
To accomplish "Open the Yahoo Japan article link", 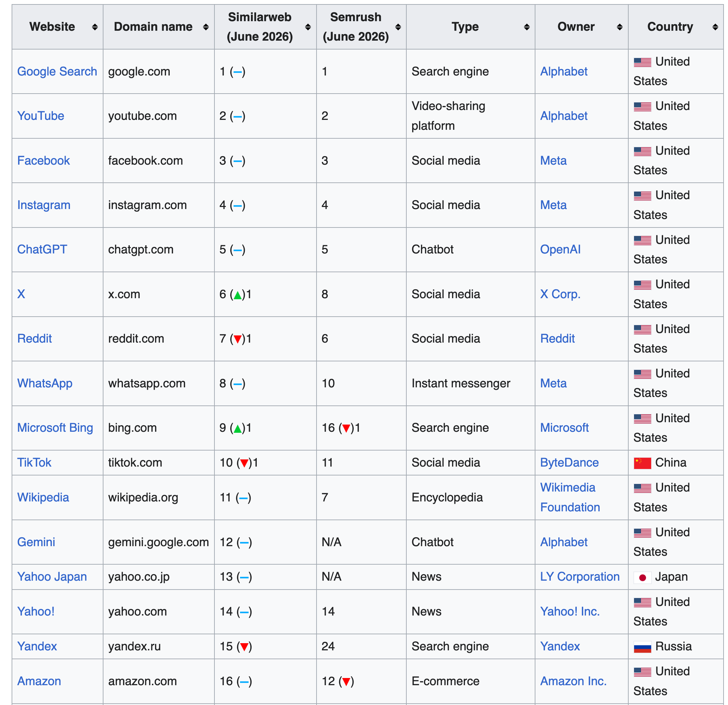I will point(52,577).
